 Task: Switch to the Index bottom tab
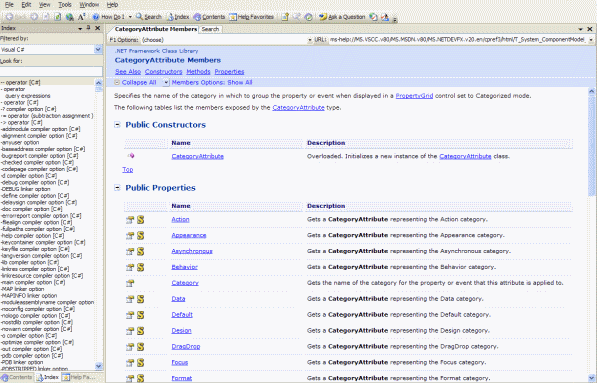pyautogui.click(x=48, y=377)
